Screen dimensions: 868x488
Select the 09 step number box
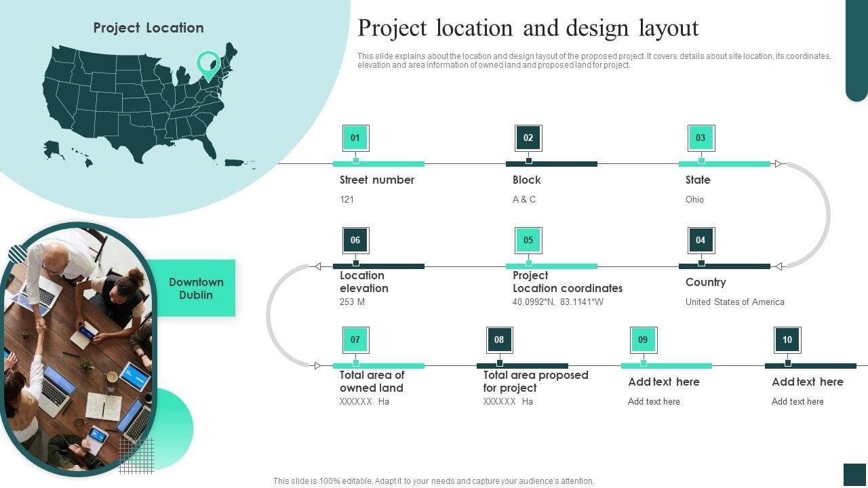(643, 340)
